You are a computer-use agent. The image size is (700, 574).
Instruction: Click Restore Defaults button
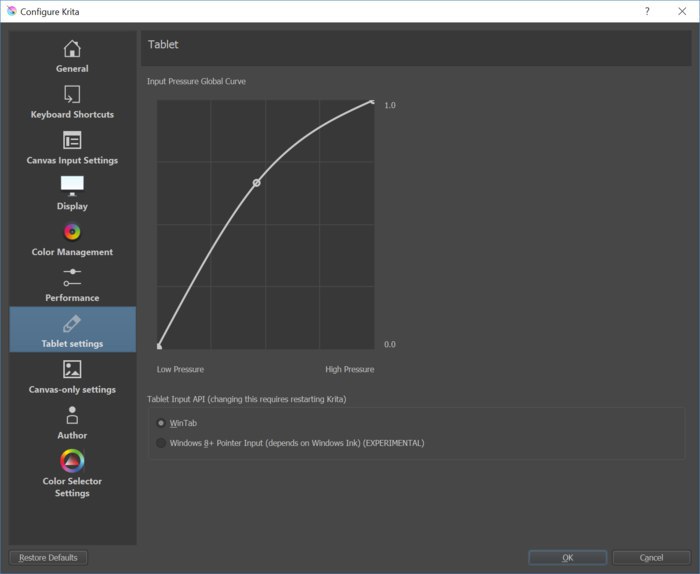48,557
